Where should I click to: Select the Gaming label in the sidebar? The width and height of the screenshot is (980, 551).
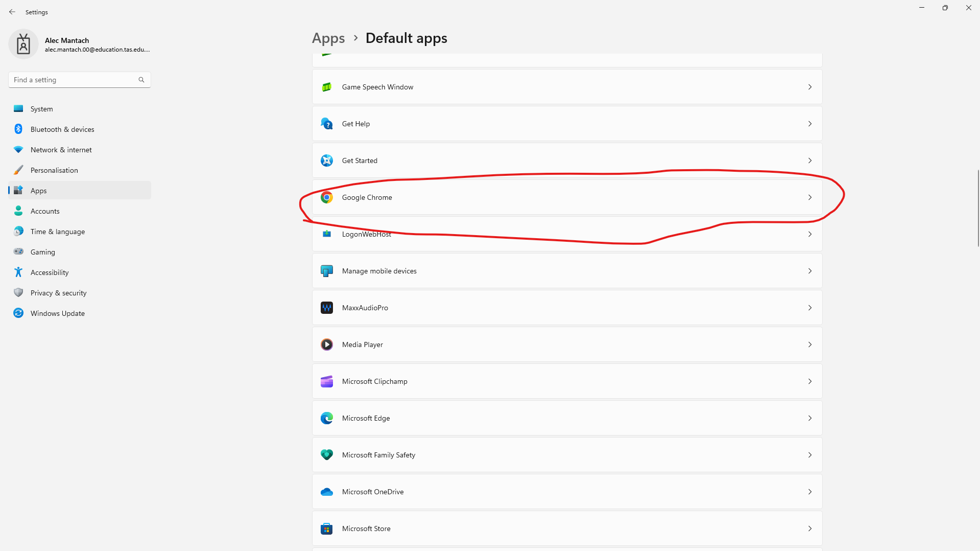[x=43, y=252]
